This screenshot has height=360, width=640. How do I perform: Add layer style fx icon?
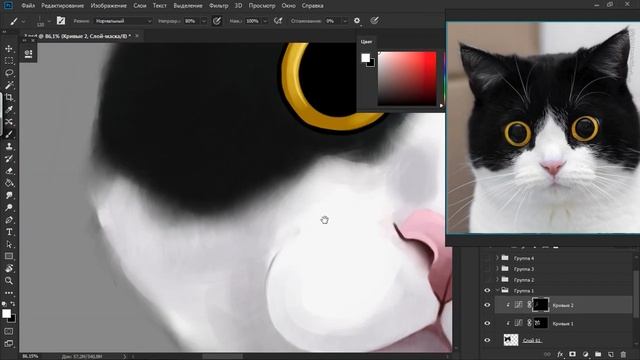560,354
